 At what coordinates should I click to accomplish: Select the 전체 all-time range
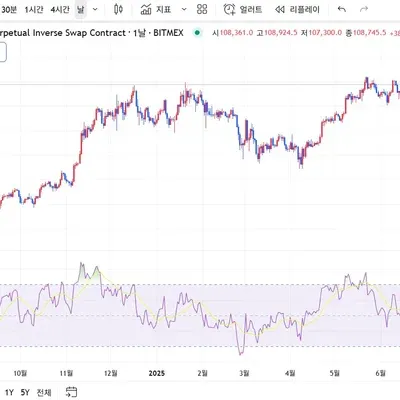point(44,392)
